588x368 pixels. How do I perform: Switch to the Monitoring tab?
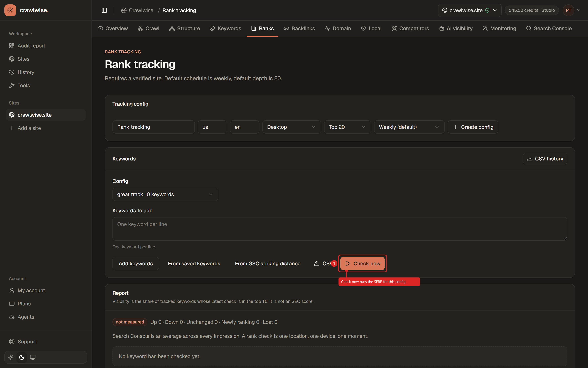tap(499, 29)
